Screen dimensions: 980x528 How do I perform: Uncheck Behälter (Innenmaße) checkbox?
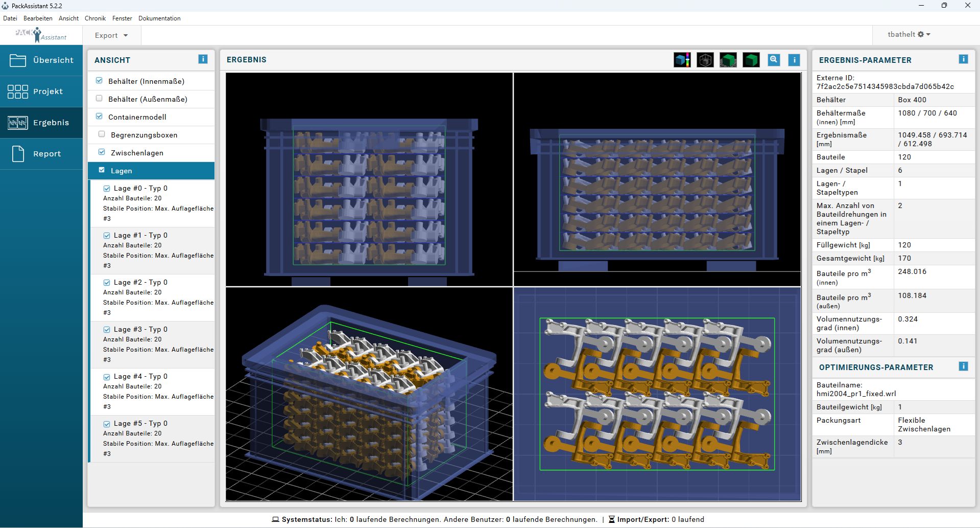pyautogui.click(x=100, y=81)
